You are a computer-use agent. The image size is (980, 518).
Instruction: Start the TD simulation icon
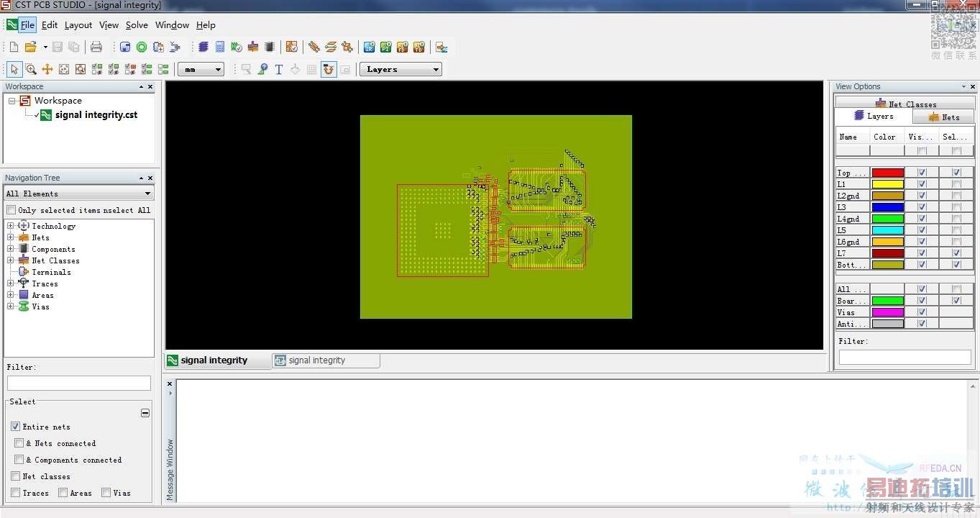click(x=419, y=47)
